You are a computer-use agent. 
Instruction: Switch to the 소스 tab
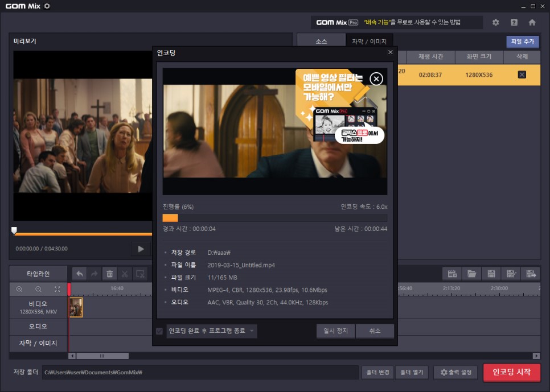(321, 42)
